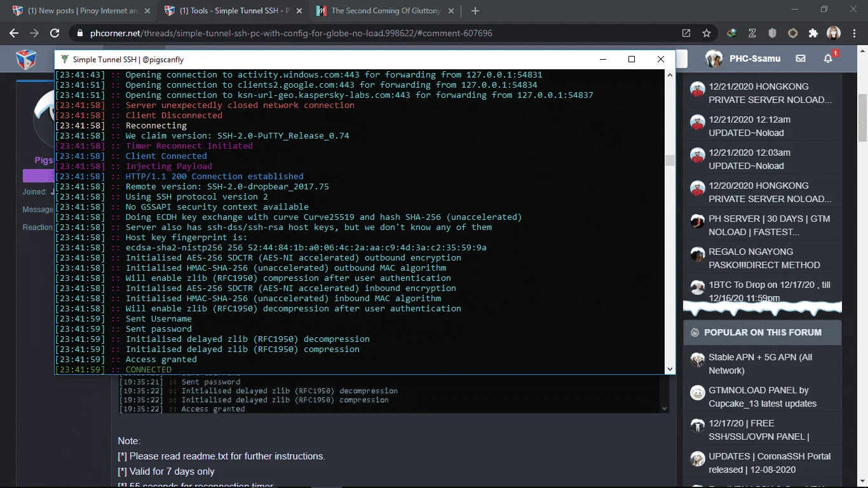868x488 pixels.
Task: Open the forum alerts bell icon
Action: [x=829, y=58]
